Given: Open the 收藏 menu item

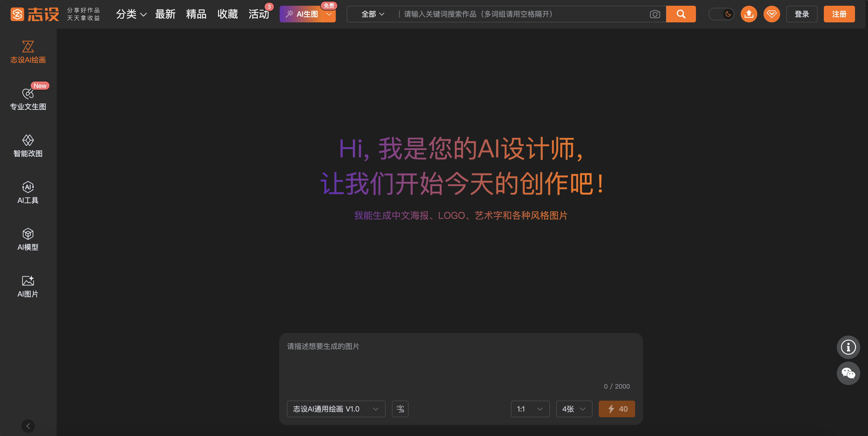Looking at the screenshot, I should pos(227,14).
